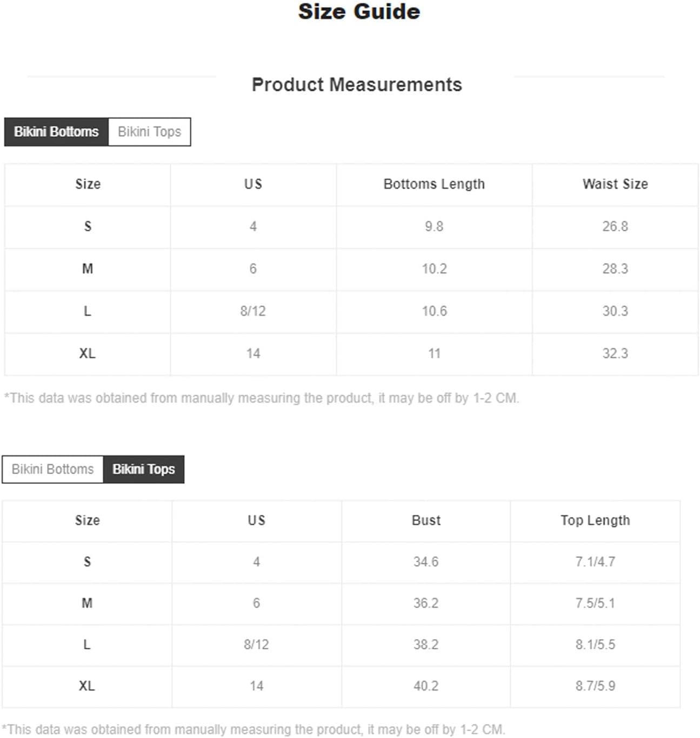This screenshot has width=700, height=738.
Task: Select the upper Bikini Bottoms tab
Action: [x=56, y=132]
